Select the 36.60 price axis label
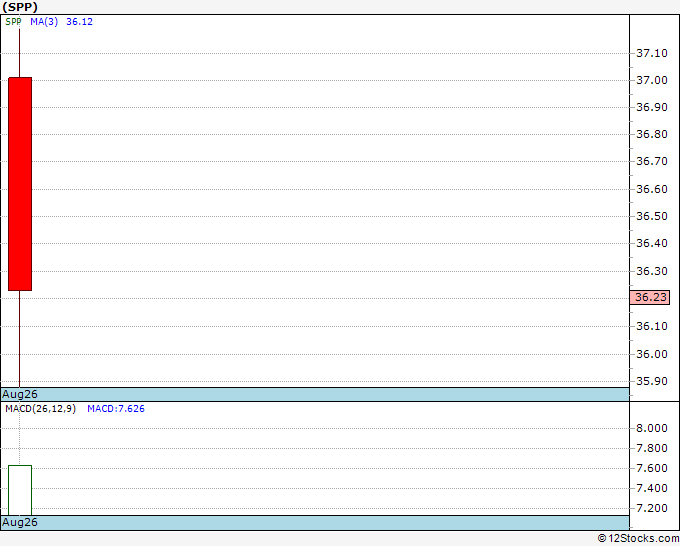 click(651, 189)
